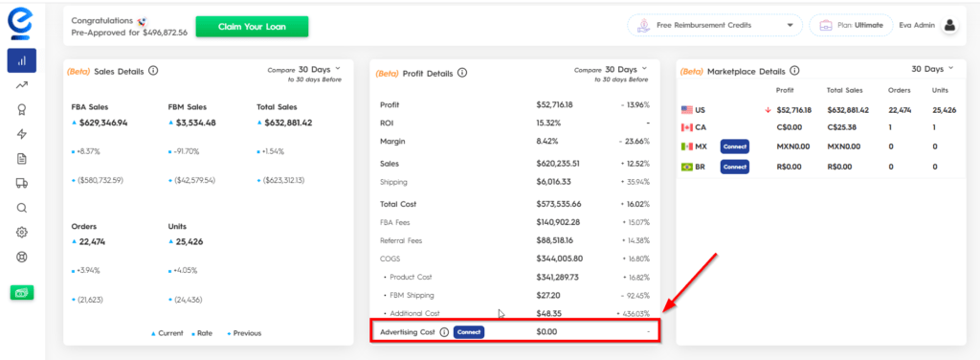Screen dimensions: 980x360
Task: Open the dashboard bar chart sidebar icon
Action: pos(22,60)
